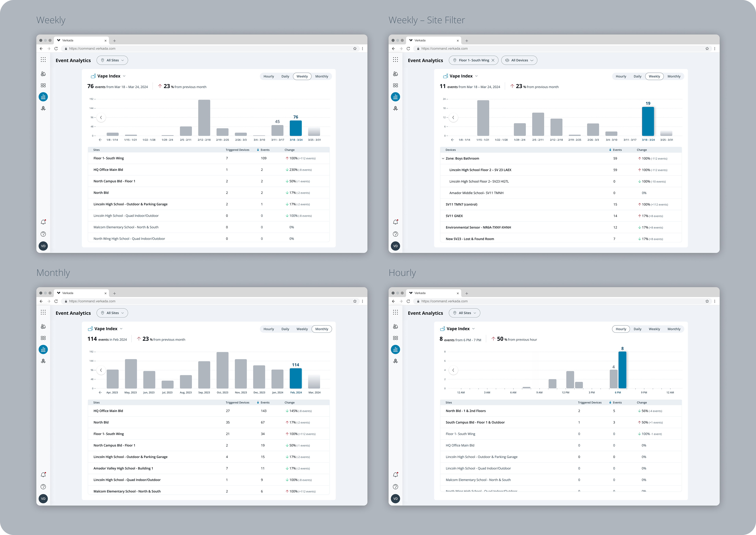Select Weekly toggle in Monthly window

[302, 329]
